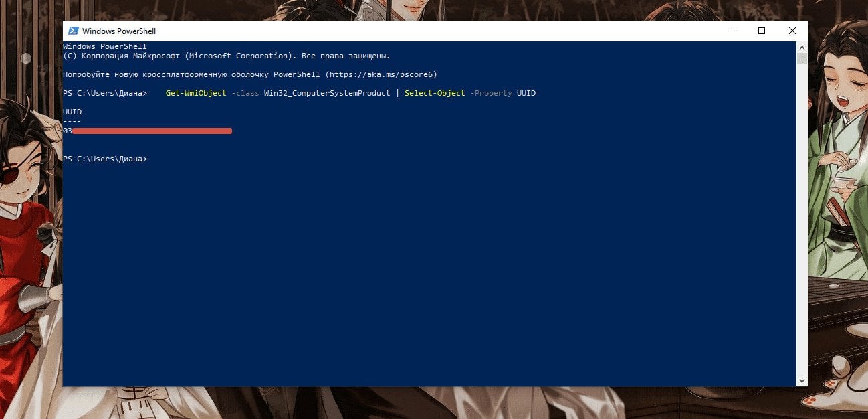Click the -class parameter text

click(245, 93)
